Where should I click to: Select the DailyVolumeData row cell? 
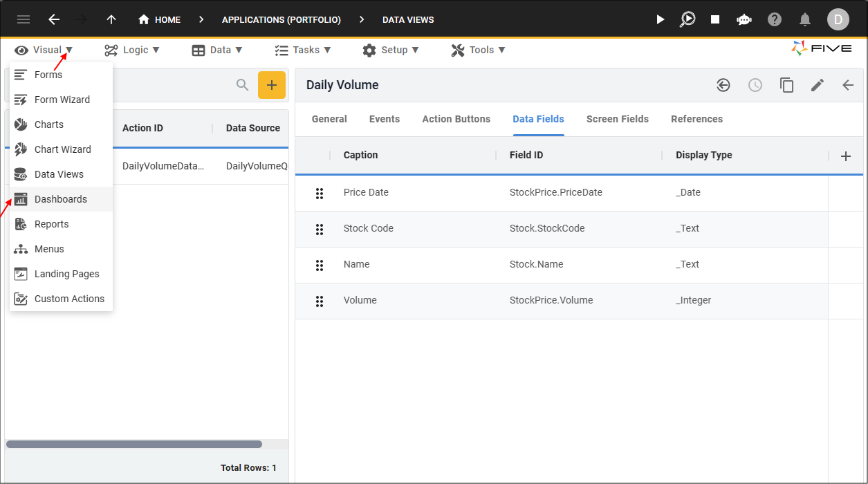(163, 166)
